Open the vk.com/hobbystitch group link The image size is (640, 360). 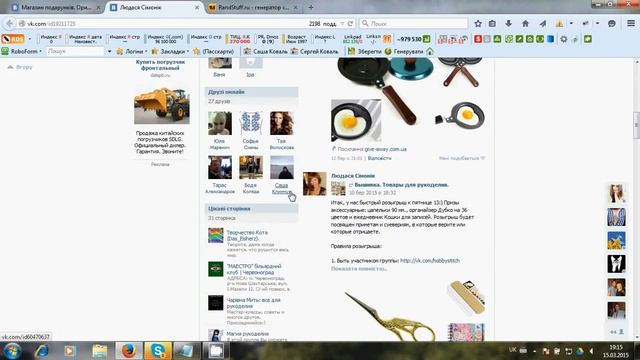click(x=430, y=260)
